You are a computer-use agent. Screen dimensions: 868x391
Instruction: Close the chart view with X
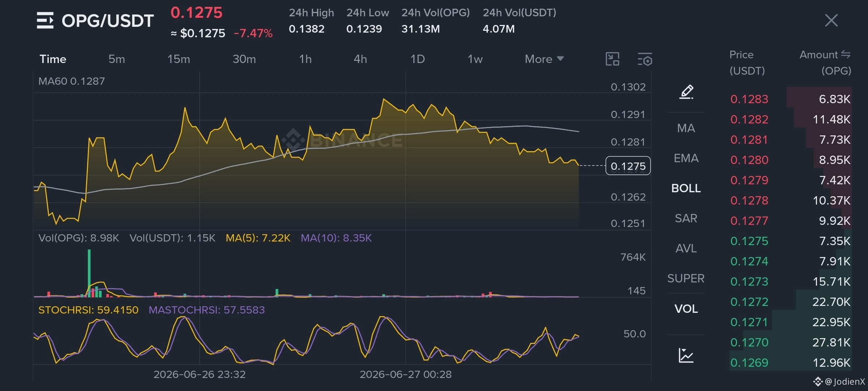(x=831, y=20)
